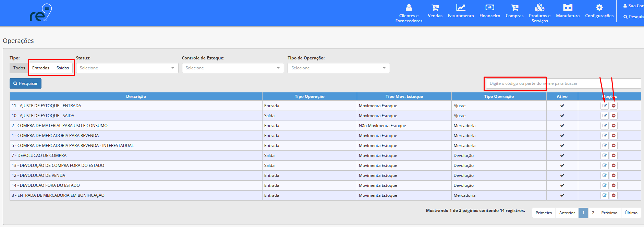Image resolution: width=644 pixels, height=227 pixels.
Task: Edit operation 13 Devolução Fora do Estado
Action: pyautogui.click(x=605, y=166)
